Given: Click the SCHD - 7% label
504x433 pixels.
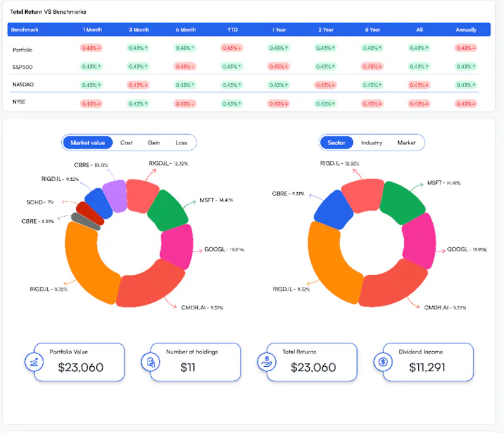Looking at the screenshot, I should [40, 202].
